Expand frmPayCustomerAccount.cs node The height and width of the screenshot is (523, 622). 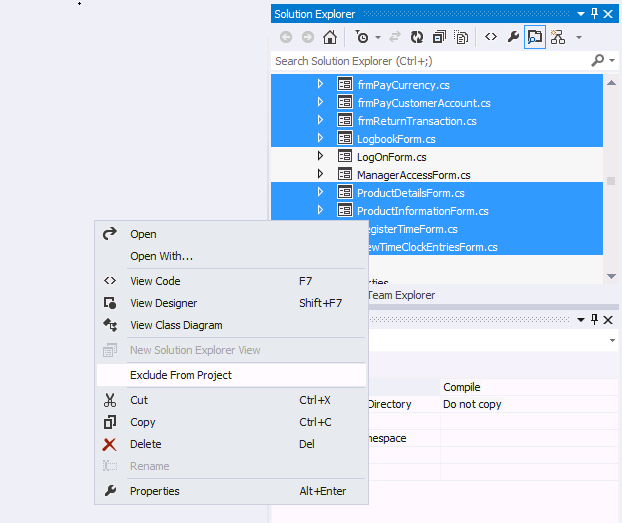click(320, 102)
